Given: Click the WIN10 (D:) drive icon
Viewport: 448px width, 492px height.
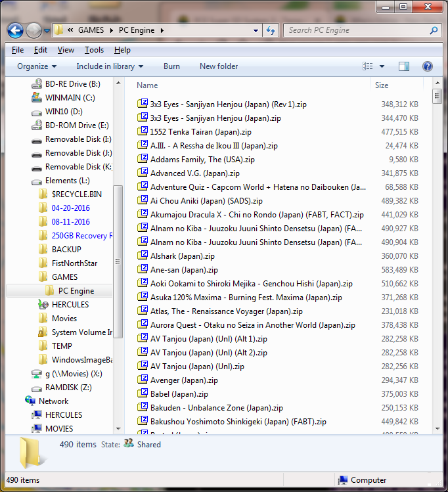Looking at the screenshot, I should click(37, 112).
